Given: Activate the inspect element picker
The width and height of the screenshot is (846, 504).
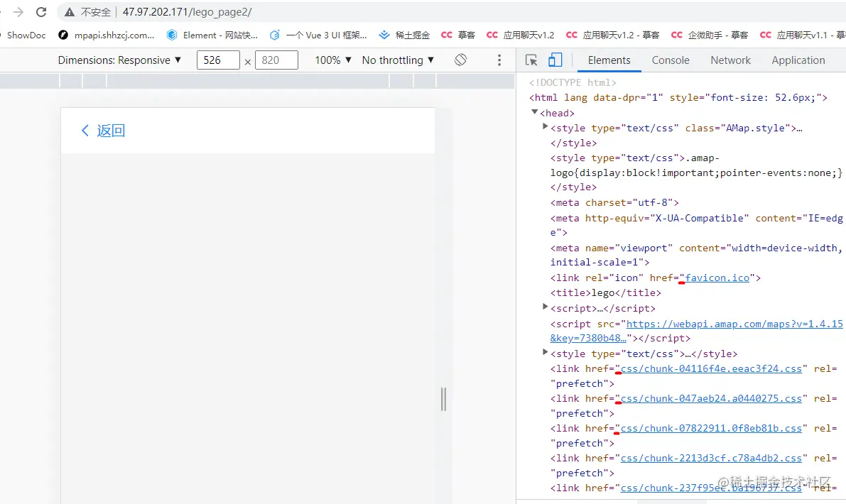Looking at the screenshot, I should click(531, 60).
